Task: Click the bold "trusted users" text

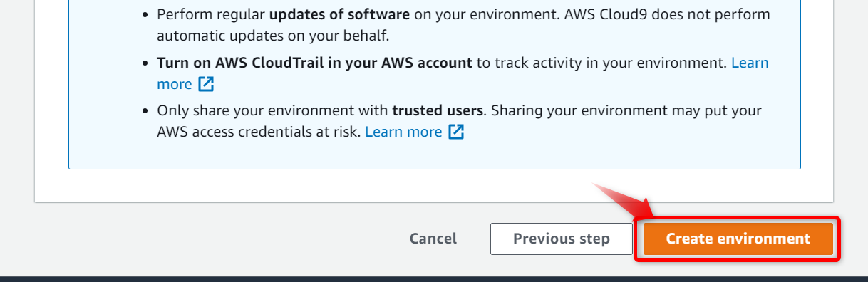Action: tap(438, 110)
